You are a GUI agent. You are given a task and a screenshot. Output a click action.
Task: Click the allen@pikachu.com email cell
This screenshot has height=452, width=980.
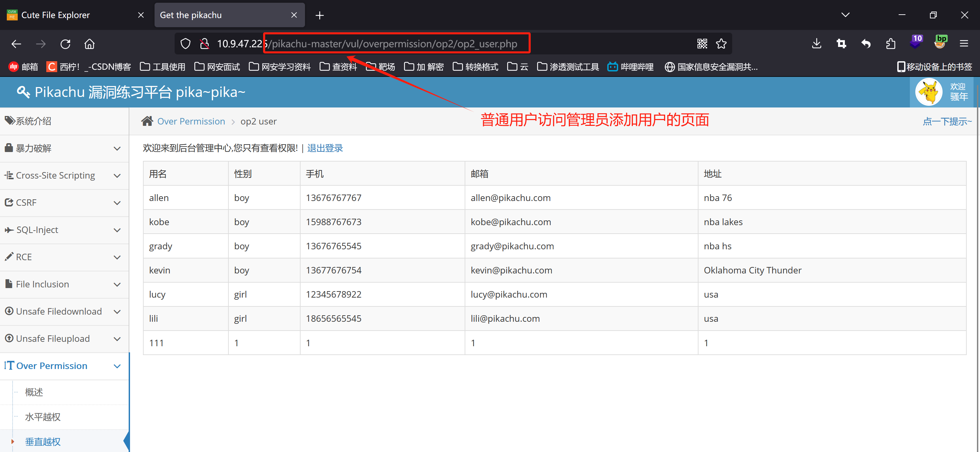click(581, 198)
